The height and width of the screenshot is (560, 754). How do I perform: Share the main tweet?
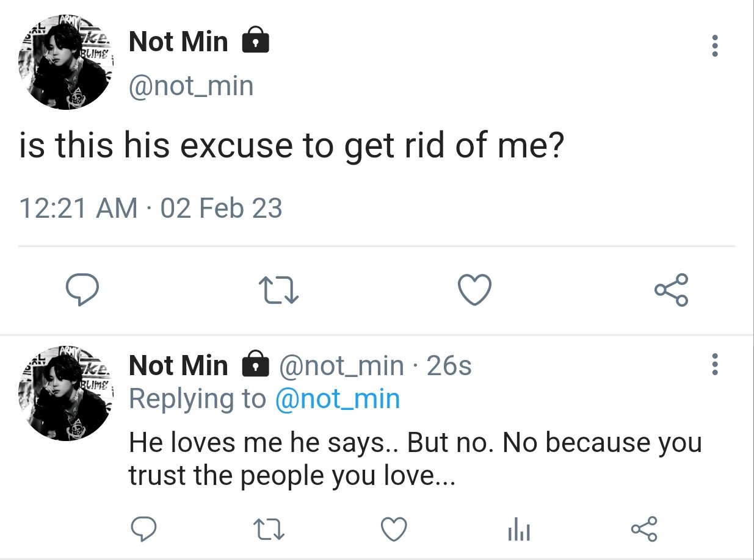click(x=671, y=290)
